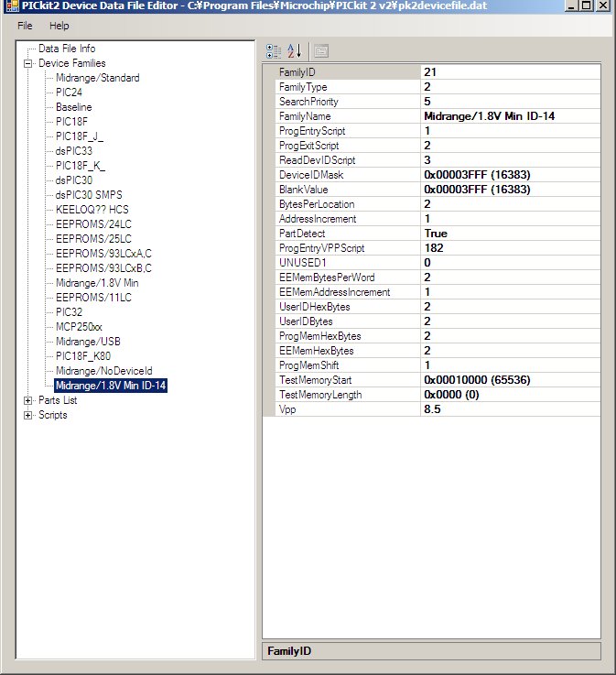This screenshot has height=675, width=616.
Task: Click the Property Pages toolbar icon
Action: pos(321,51)
